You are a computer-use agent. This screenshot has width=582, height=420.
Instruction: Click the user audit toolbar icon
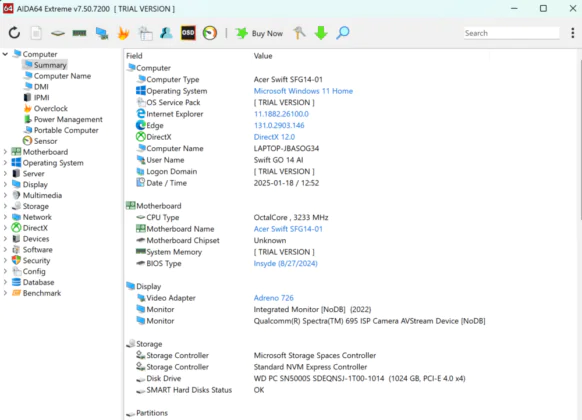[x=166, y=33]
